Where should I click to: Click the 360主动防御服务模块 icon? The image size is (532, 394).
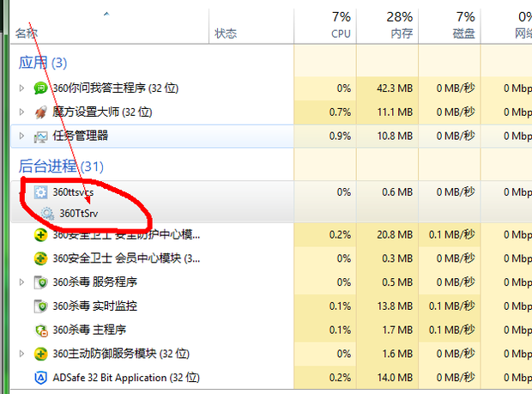click(x=40, y=354)
